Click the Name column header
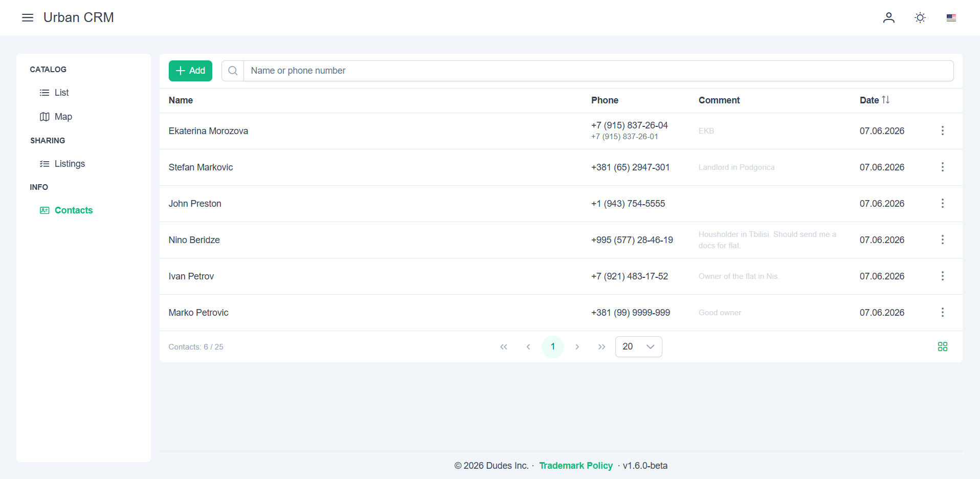The width and height of the screenshot is (980, 479). (181, 100)
